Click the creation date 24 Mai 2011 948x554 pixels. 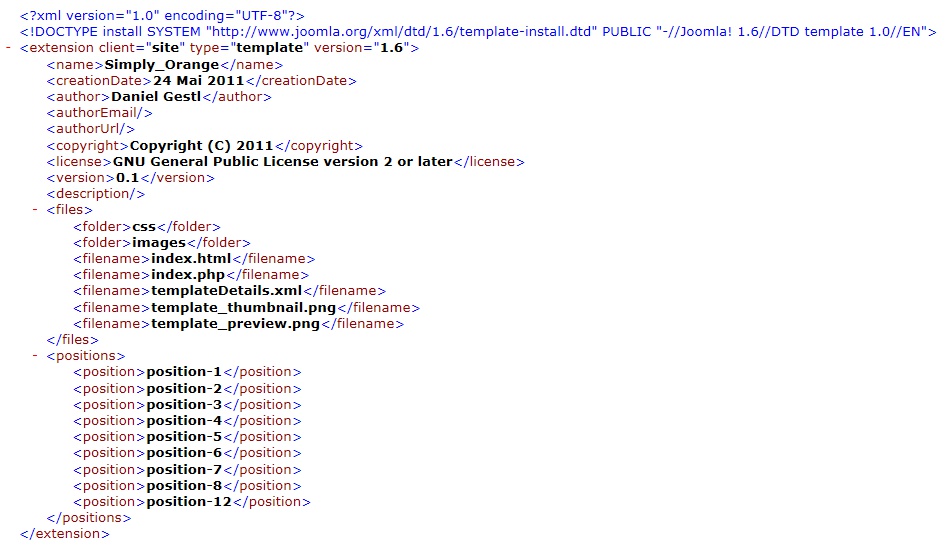[198, 80]
